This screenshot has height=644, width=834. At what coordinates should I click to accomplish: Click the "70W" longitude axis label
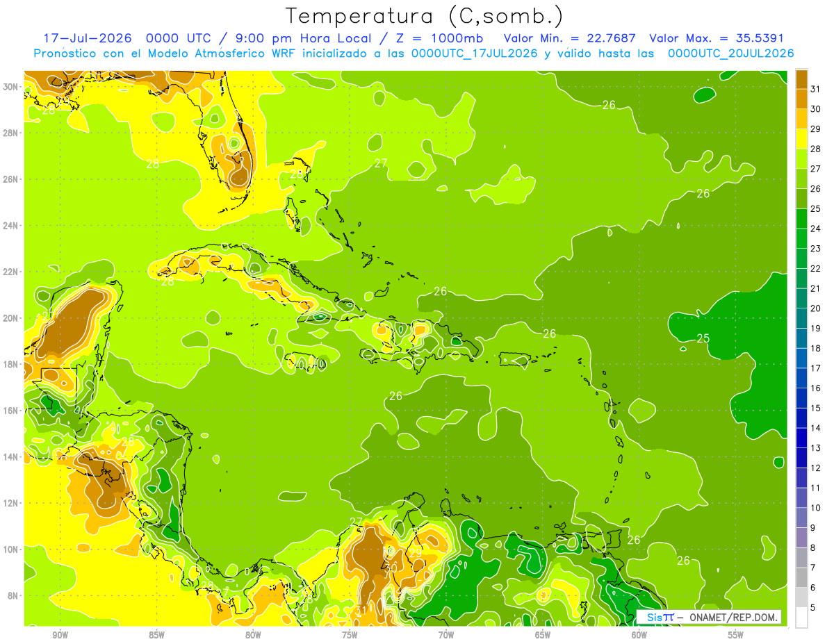click(x=446, y=635)
